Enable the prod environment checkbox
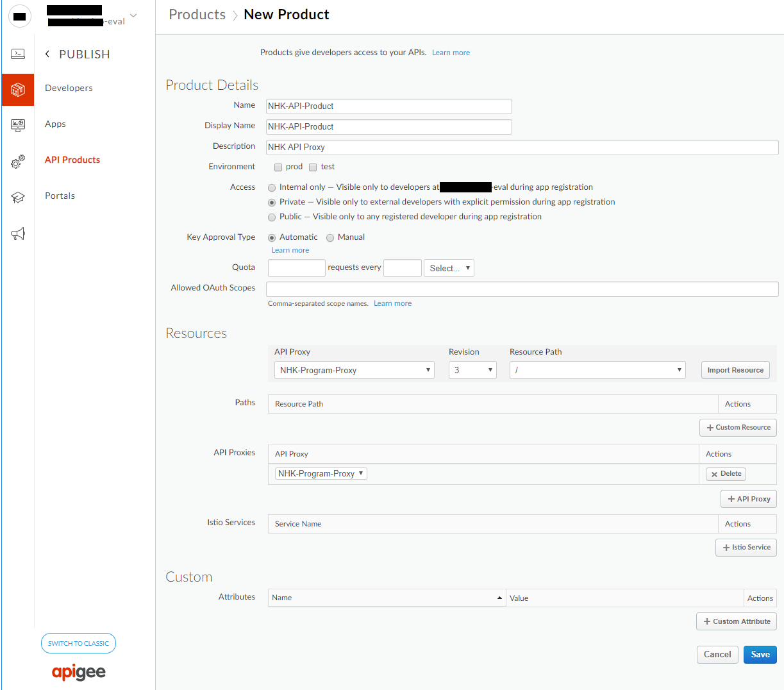Viewport: 784px width, 690px height. 278,167
